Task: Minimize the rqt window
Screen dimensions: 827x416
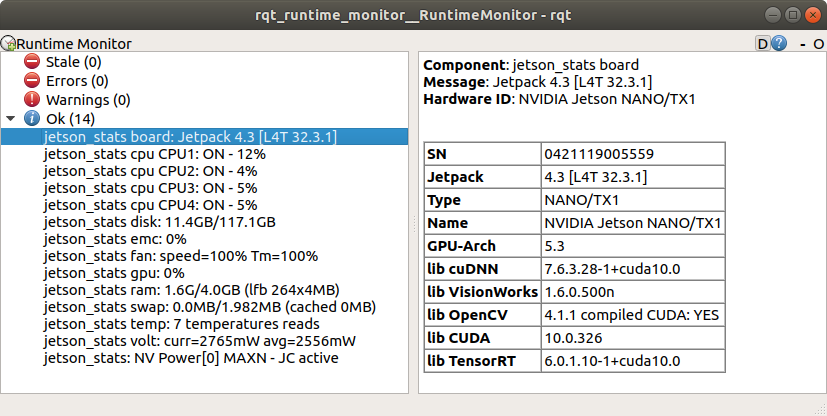Action: coord(773,15)
